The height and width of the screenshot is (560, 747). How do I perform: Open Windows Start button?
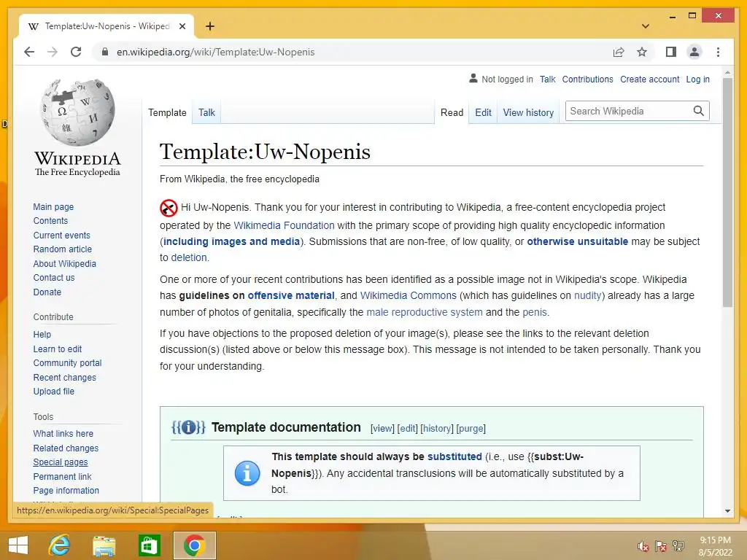click(x=18, y=545)
